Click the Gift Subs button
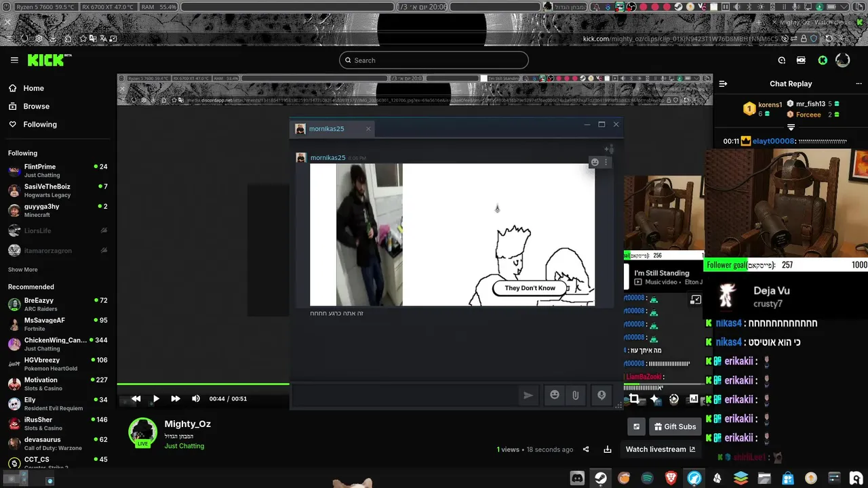 [x=674, y=426]
